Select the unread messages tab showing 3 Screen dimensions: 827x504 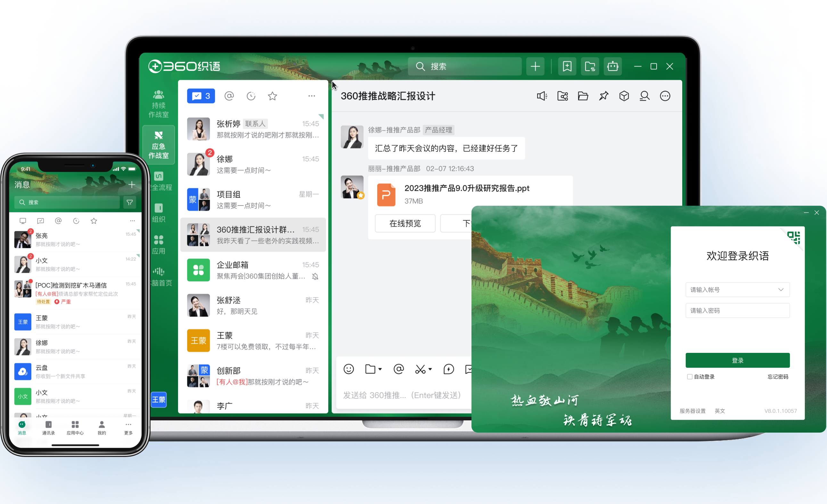[x=201, y=96]
